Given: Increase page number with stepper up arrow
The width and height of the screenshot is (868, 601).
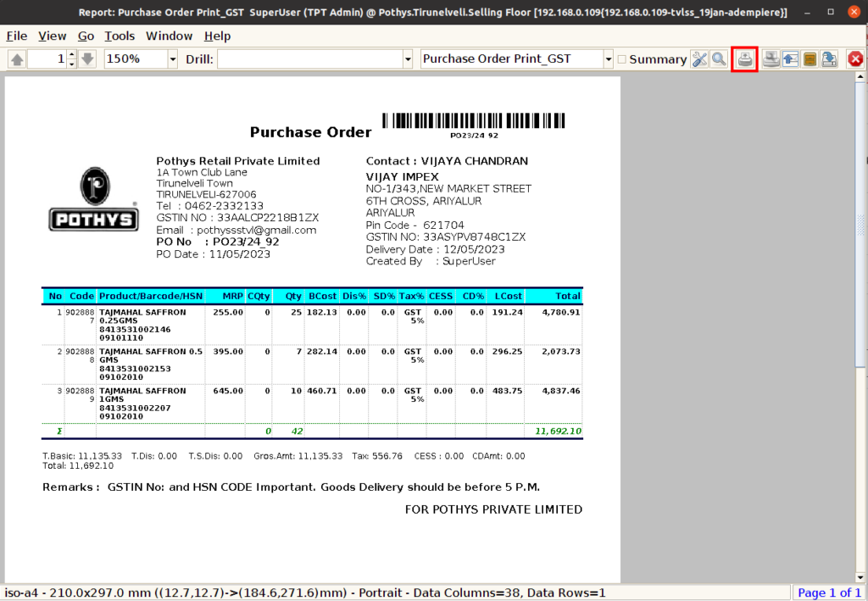Looking at the screenshot, I should tap(71, 54).
